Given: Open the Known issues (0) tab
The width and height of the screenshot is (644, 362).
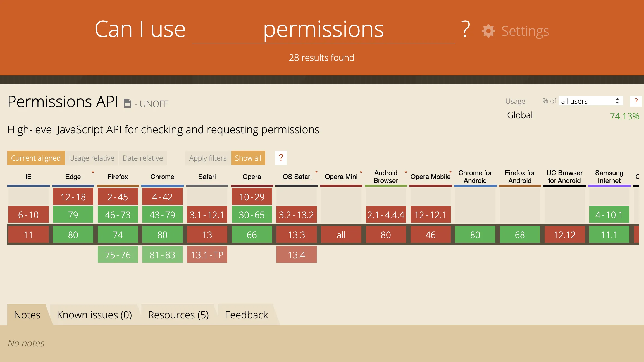Looking at the screenshot, I should coord(94,315).
